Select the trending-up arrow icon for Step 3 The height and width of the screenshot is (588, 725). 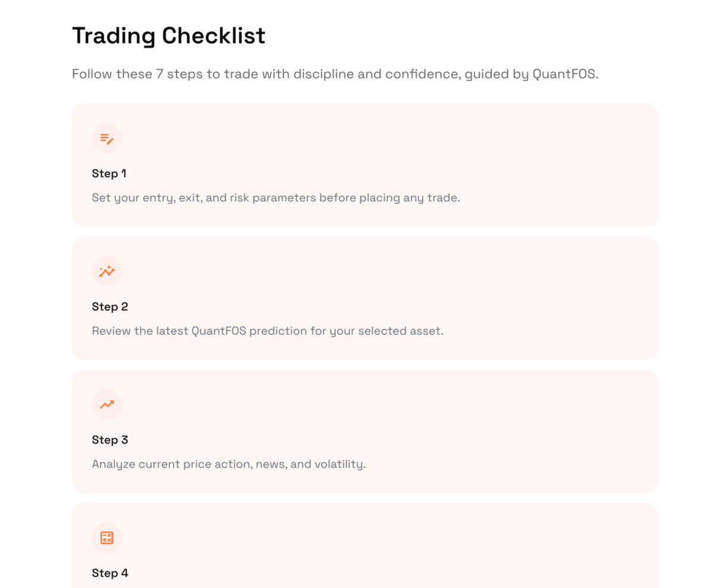107,404
